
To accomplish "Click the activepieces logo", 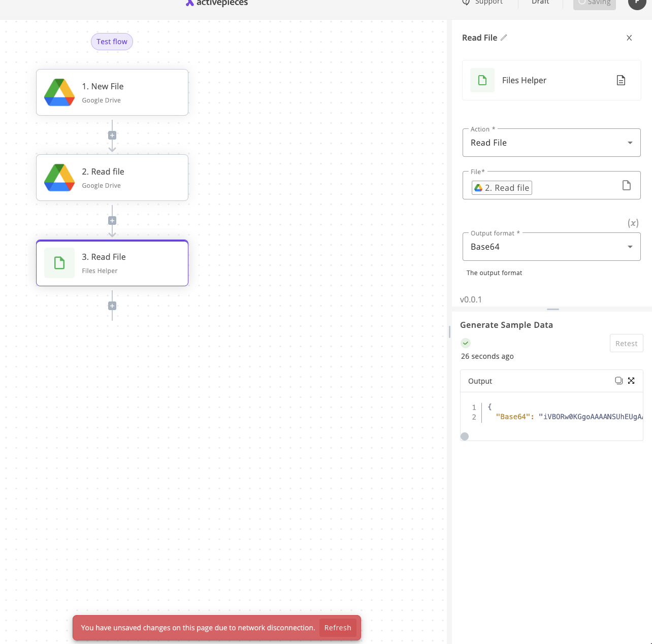I will click(217, 3).
